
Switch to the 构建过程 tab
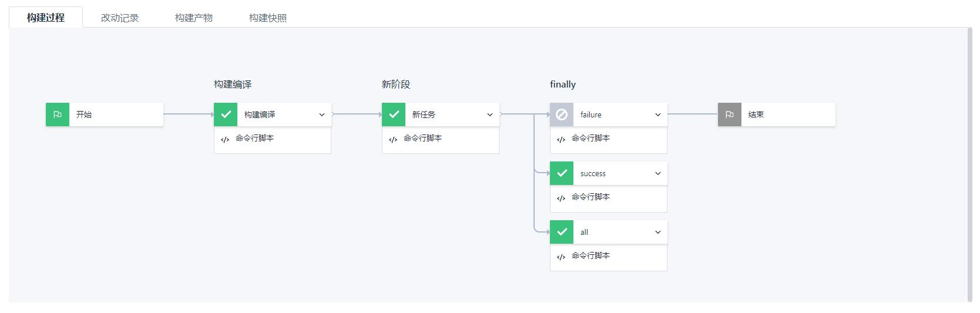(x=46, y=18)
